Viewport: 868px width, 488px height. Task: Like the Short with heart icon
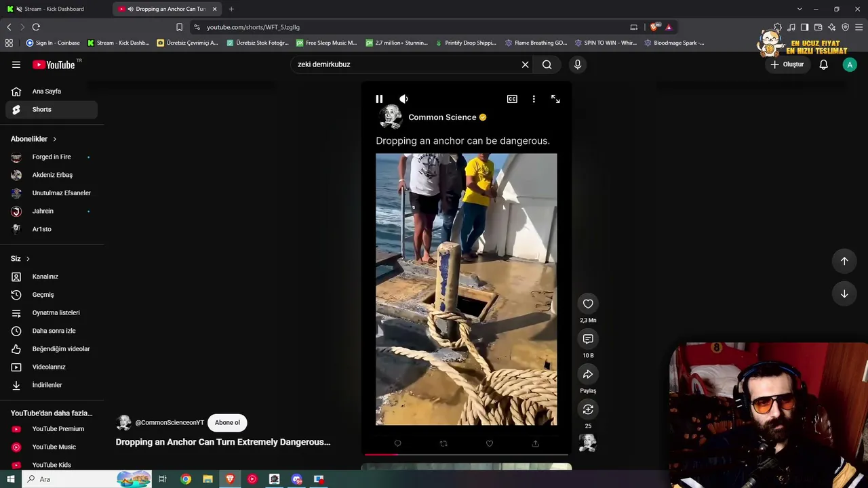coord(588,304)
